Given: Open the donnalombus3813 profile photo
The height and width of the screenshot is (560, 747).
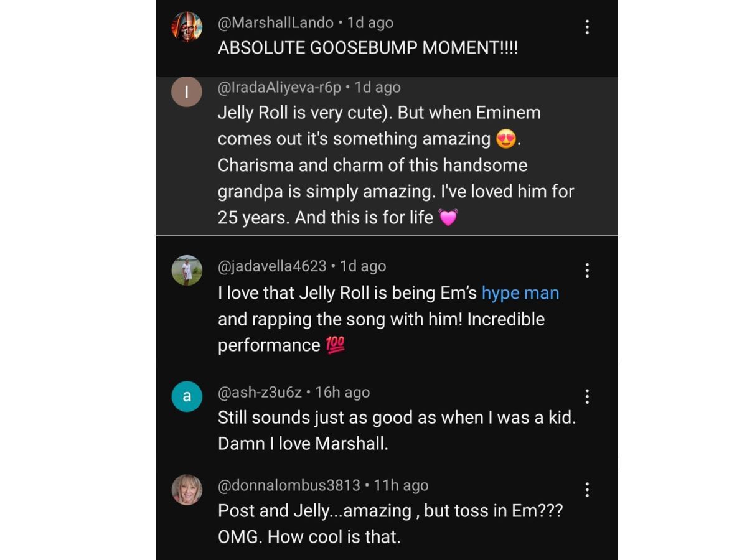Looking at the screenshot, I should click(x=187, y=490).
